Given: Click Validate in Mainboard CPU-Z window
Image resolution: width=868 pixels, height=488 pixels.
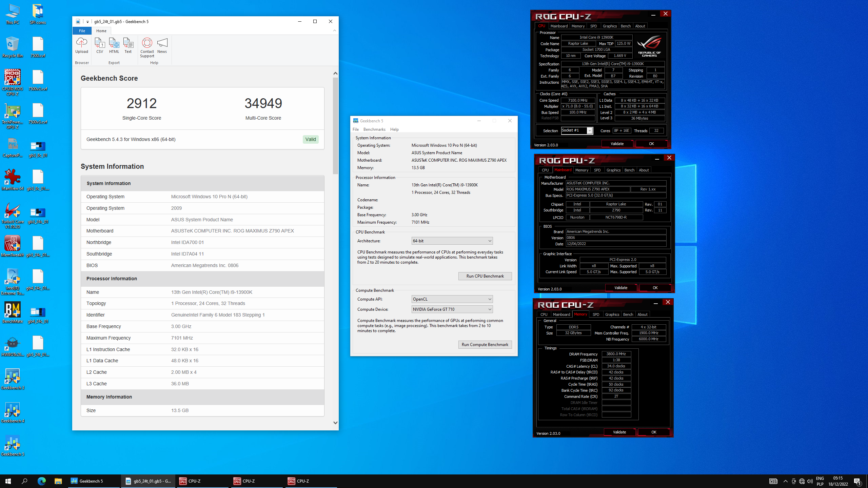Looking at the screenshot, I should pos(621,288).
